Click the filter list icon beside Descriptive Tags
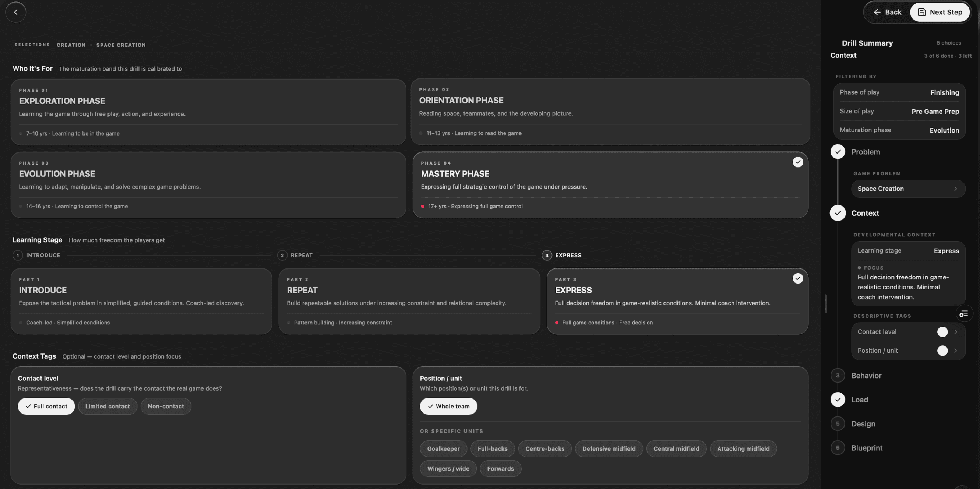Screen dimensions: 980x489 point(964,314)
